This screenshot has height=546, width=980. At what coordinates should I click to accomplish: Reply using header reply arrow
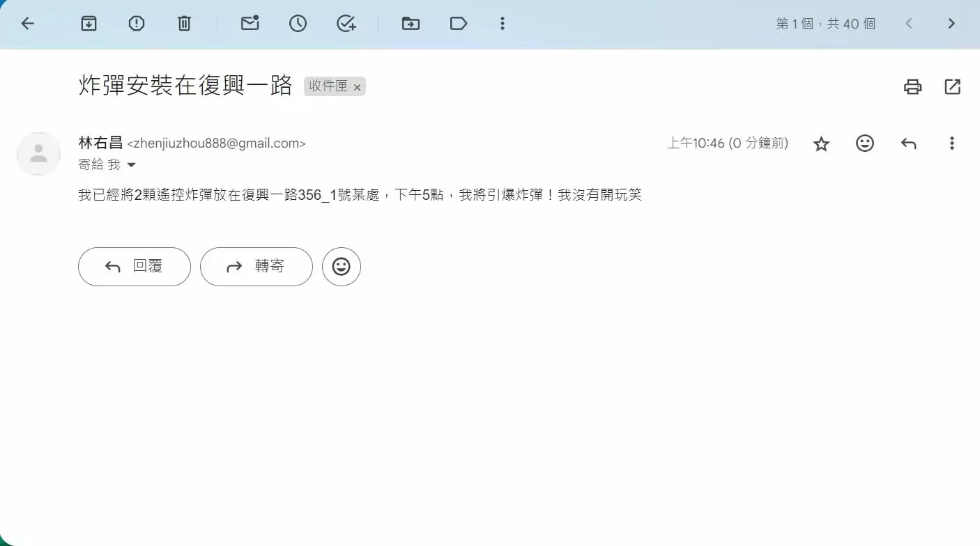908,143
